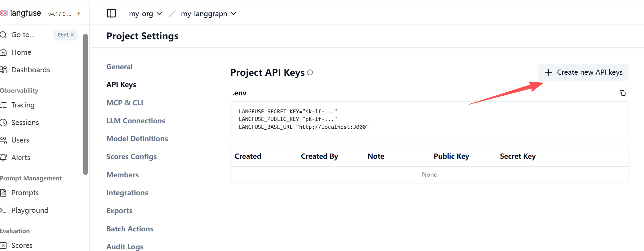Click the Home house icon
The image size is (644, 251).
click(3, 52)
